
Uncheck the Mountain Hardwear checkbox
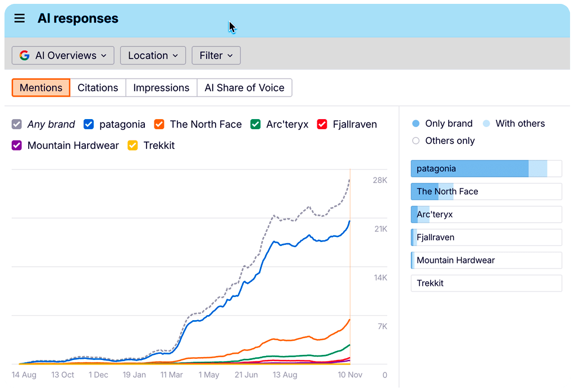coord(17,145)
